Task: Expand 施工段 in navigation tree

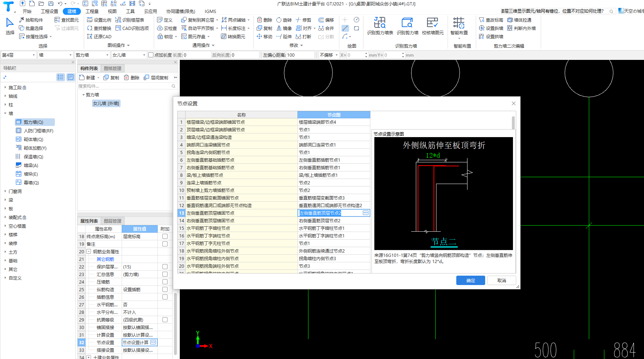Action: (x=5, y=87)
